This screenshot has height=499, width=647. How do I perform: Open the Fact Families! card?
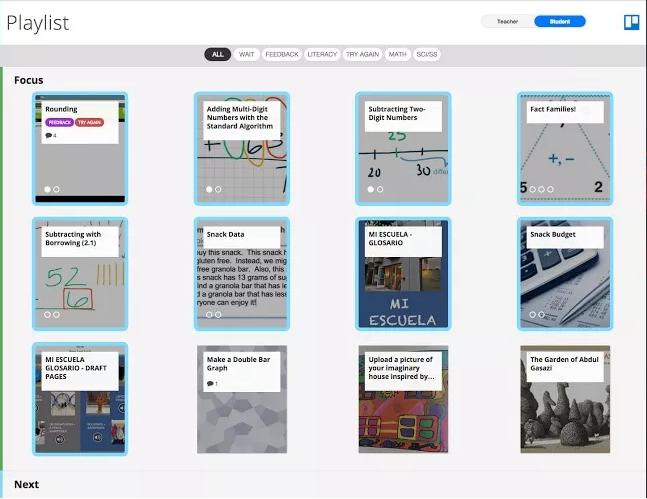click(x=565, y=148)
